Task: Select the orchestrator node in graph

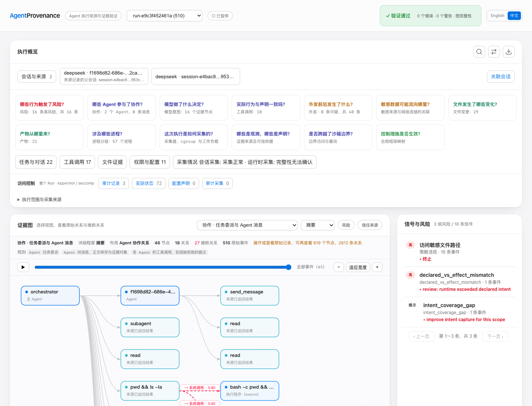Action: (50, 296)
